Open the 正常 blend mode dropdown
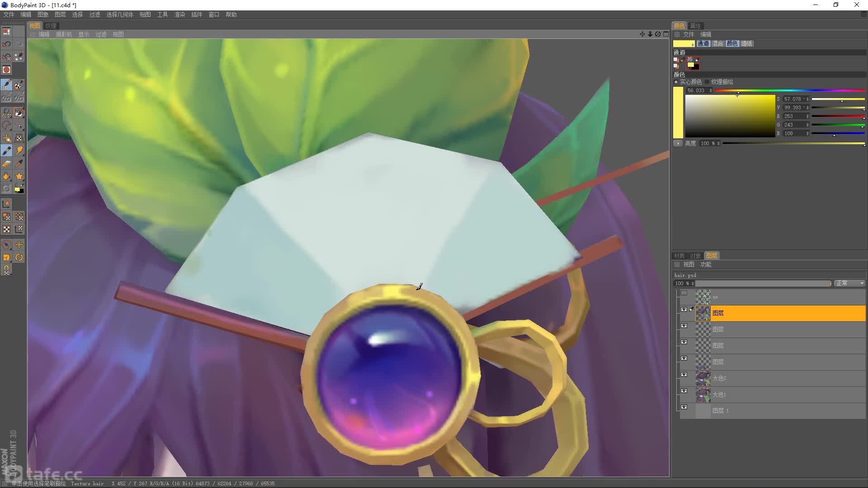Image resolution: width=868 pixels, height=488 pixels. point(849,283)
